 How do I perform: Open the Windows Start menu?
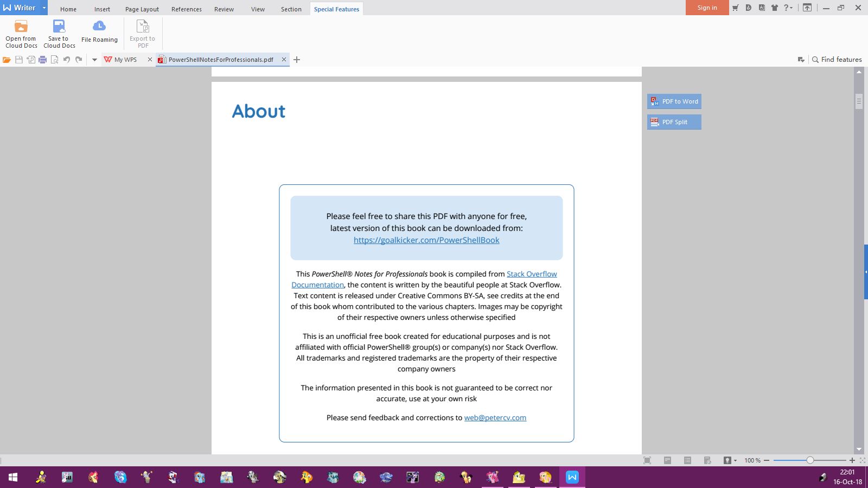coord(13,477)
